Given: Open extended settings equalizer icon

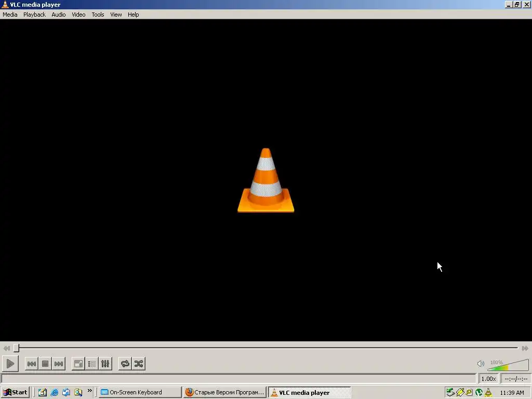Looking at the screenshot, I should pyautogui.click(x=105, y=364).
